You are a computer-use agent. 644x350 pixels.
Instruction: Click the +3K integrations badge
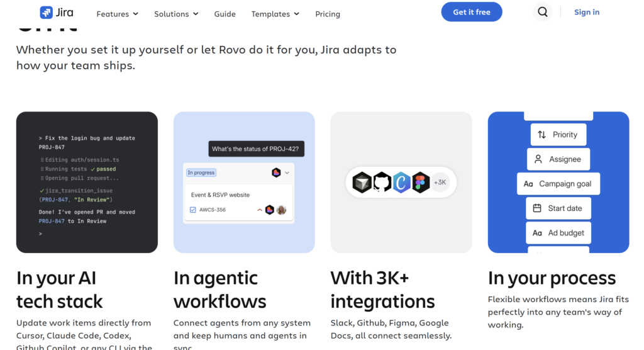click(x=440, y=182)
